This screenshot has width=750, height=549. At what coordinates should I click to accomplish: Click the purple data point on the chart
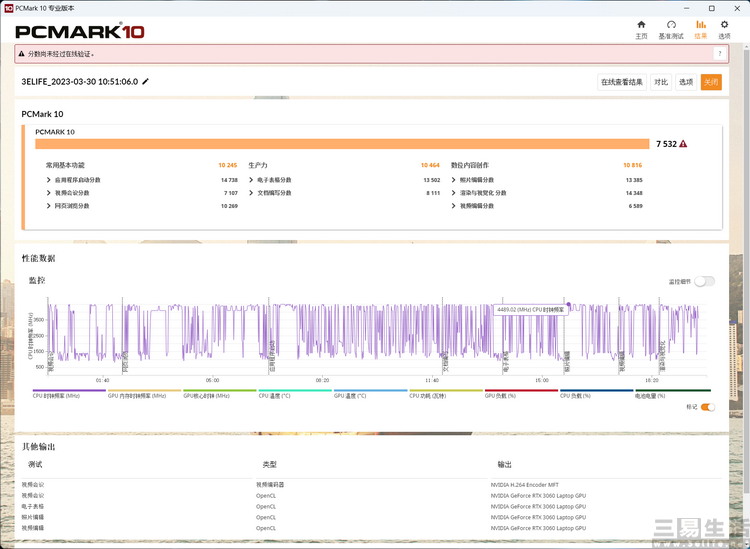coord(568,304)
